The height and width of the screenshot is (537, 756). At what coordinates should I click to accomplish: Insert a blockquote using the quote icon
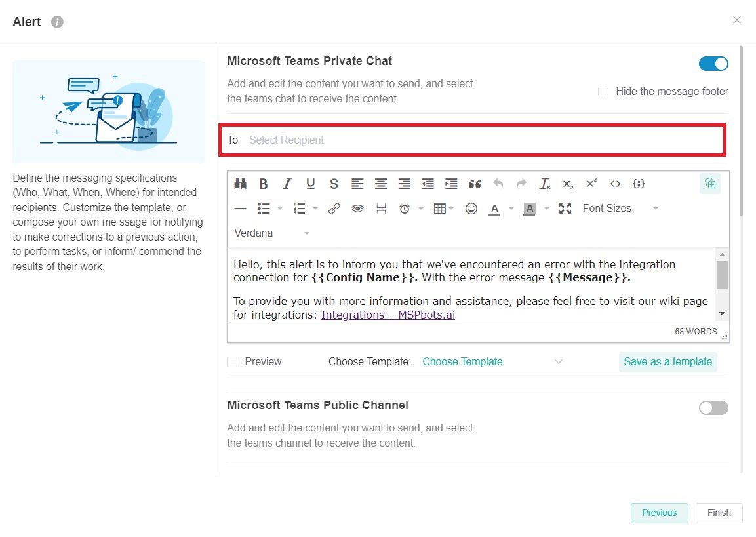click(475, 184)
